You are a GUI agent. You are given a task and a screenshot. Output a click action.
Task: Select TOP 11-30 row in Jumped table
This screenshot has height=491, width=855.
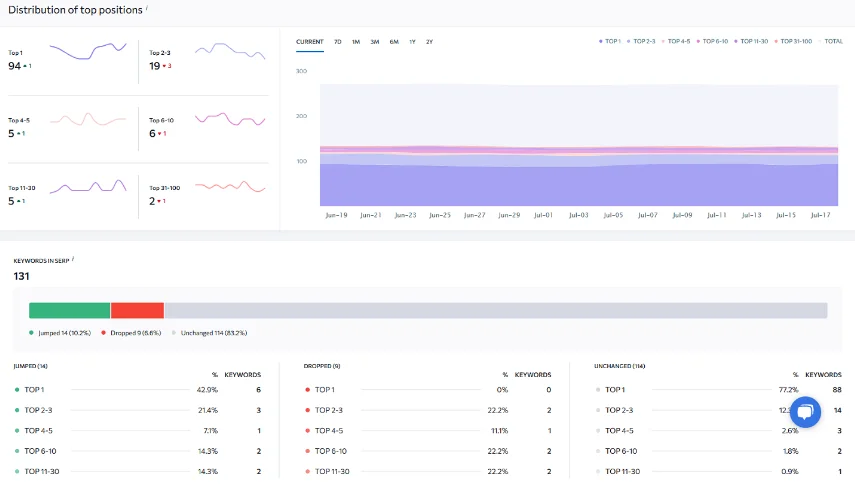[x=138, y=471]
